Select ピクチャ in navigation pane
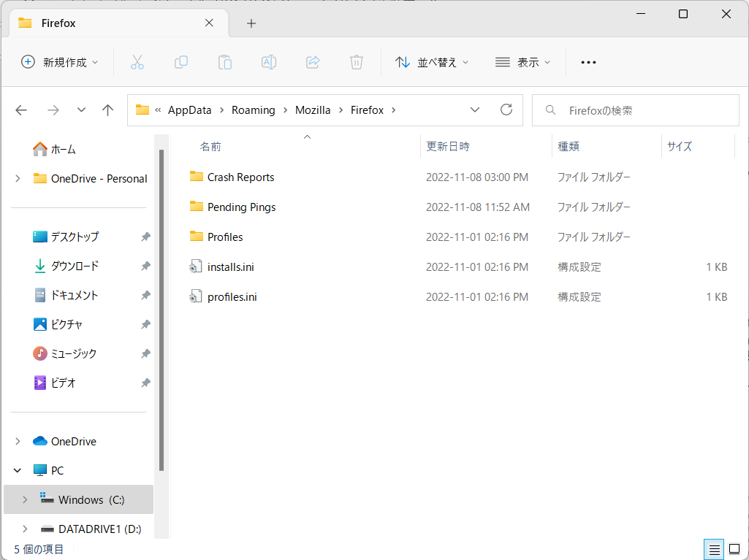This screenshot has width=749, height=560. pos(67,325)
